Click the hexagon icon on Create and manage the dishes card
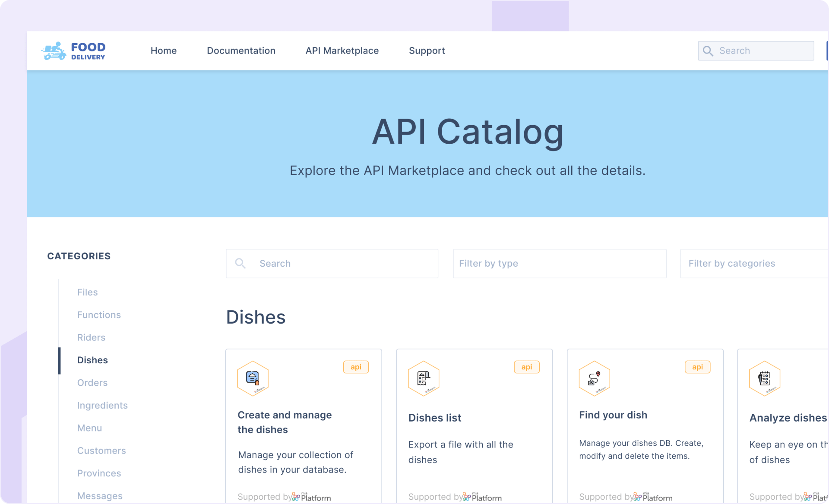Viewport: 829px width, 504px height. pos(253,378)
